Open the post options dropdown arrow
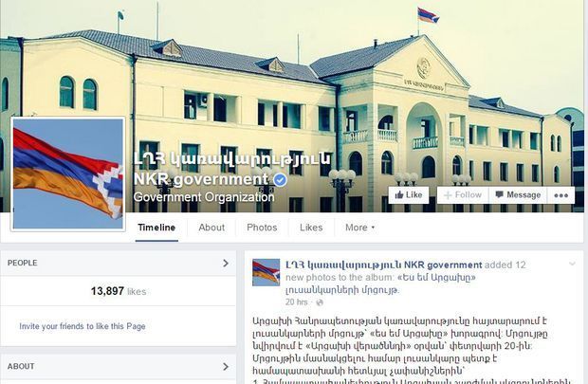The width and height of the screenshot is (588, 384). tap(572, 264)
